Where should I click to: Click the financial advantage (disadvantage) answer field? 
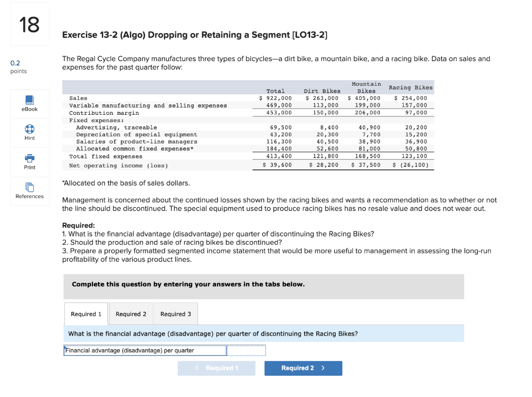point(144,350)
